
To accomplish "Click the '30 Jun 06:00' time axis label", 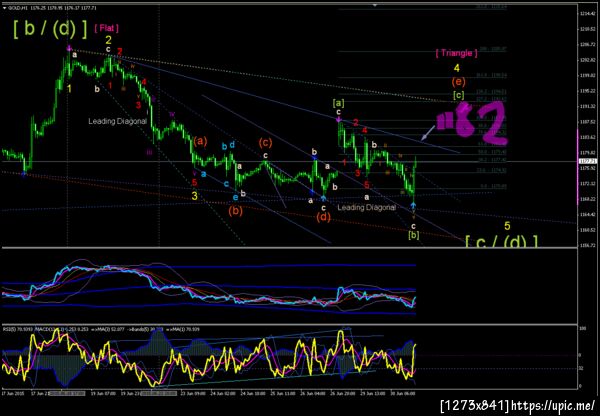I will 404,393.
